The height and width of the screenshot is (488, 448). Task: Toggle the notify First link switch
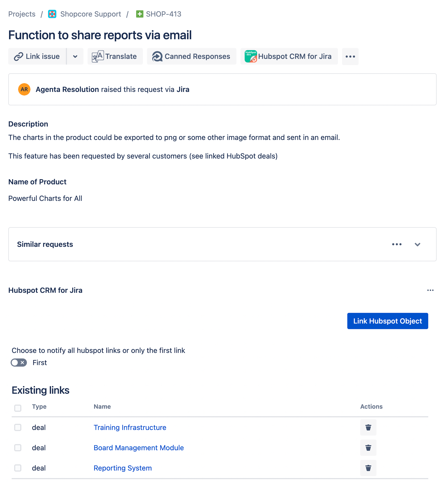(19, 363)
